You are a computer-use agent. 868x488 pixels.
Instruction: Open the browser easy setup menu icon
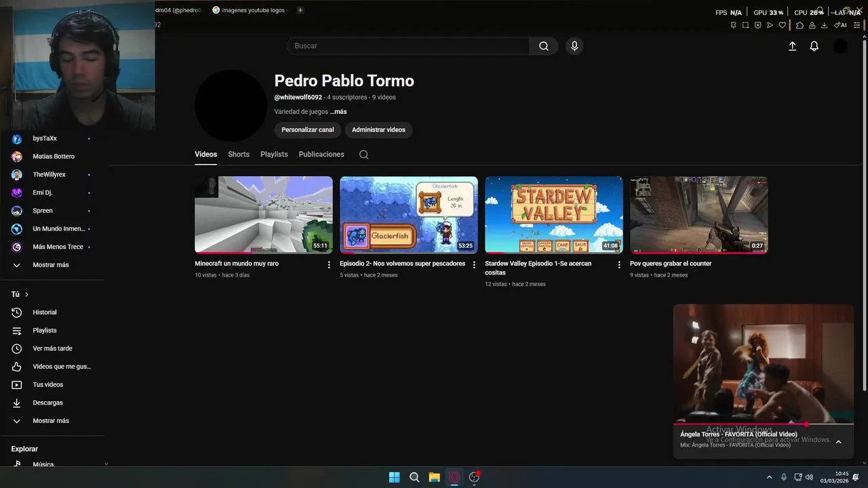856,25
